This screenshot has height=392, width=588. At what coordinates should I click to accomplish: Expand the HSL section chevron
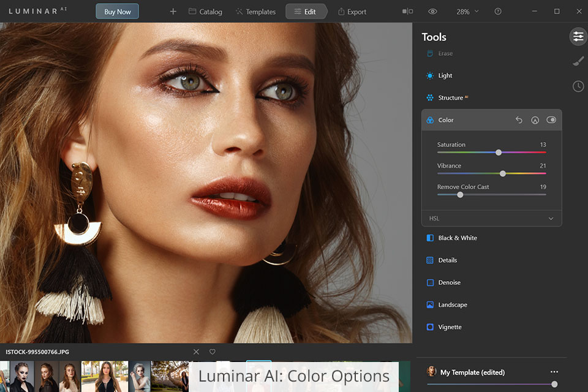coord(551,218)
